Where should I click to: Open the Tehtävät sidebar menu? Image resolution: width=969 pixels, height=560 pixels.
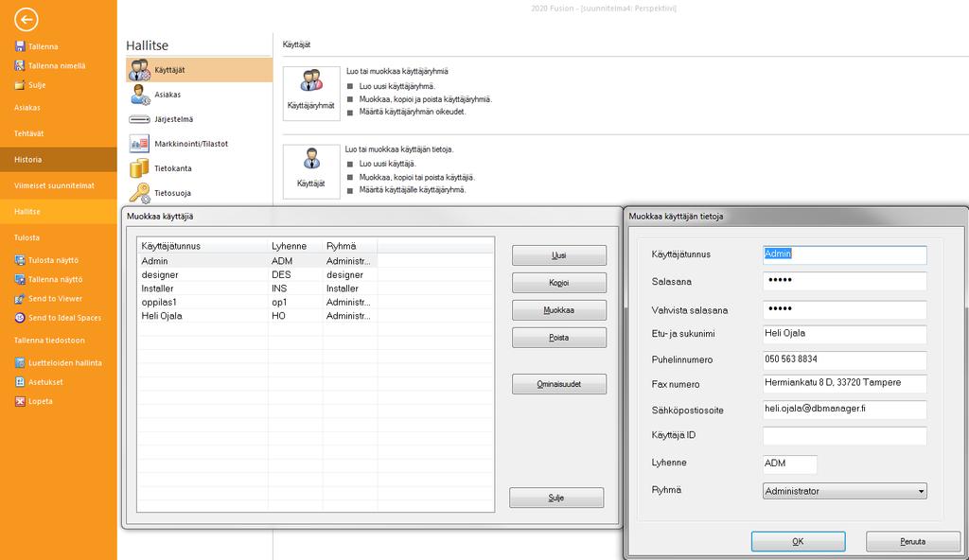point(58,133)
